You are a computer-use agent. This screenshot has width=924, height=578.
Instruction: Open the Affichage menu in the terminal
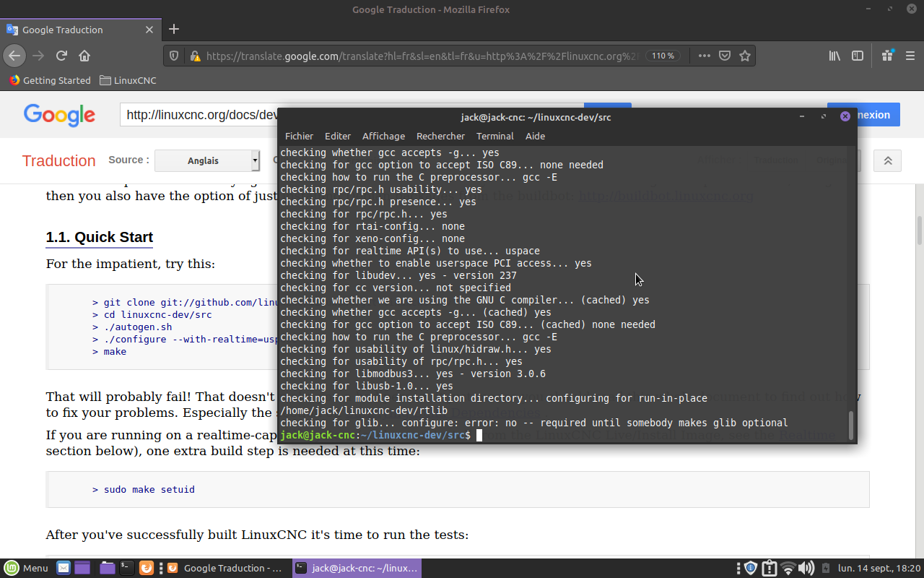pos(383,136)
